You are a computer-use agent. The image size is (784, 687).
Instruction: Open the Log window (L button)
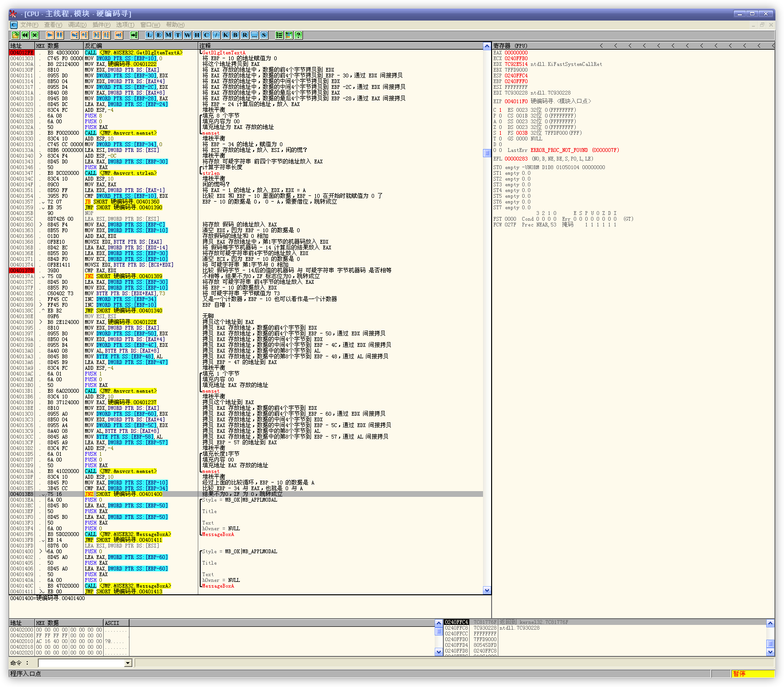coord(150,35)
